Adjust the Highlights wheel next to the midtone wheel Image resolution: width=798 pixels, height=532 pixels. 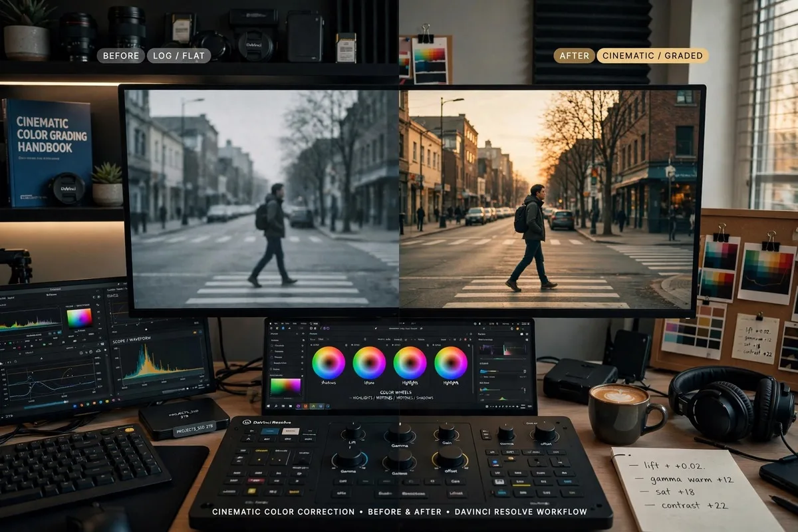pos(410,362)
